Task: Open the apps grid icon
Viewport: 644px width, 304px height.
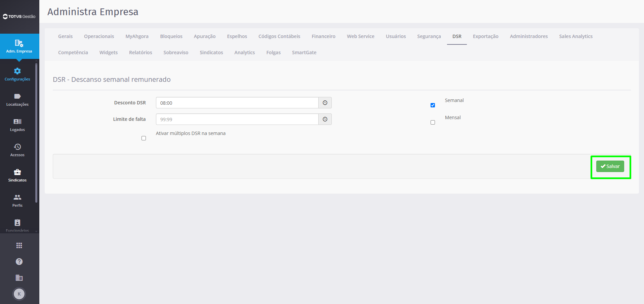Action: click(x=19, y=245)
